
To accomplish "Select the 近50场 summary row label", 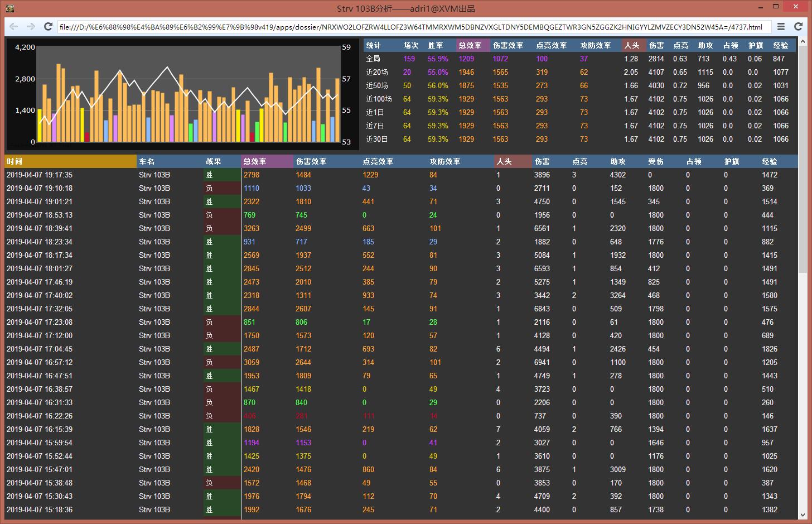I will [x=377, y=85].
